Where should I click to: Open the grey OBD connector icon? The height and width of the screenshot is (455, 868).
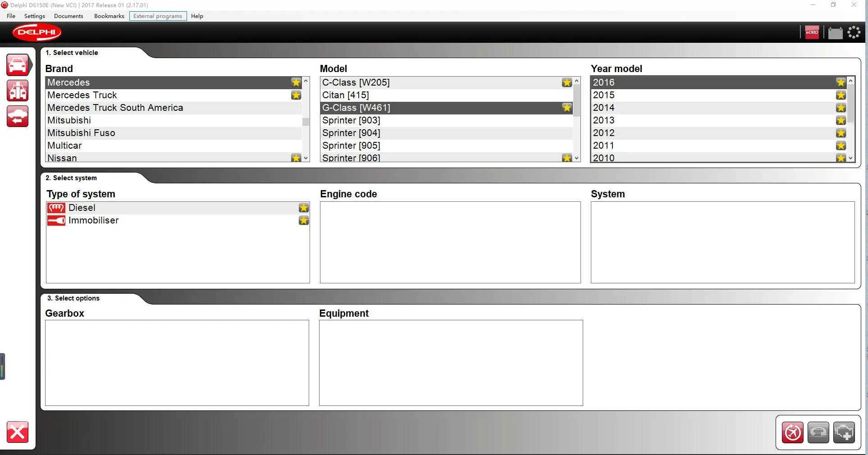point(818,433)
